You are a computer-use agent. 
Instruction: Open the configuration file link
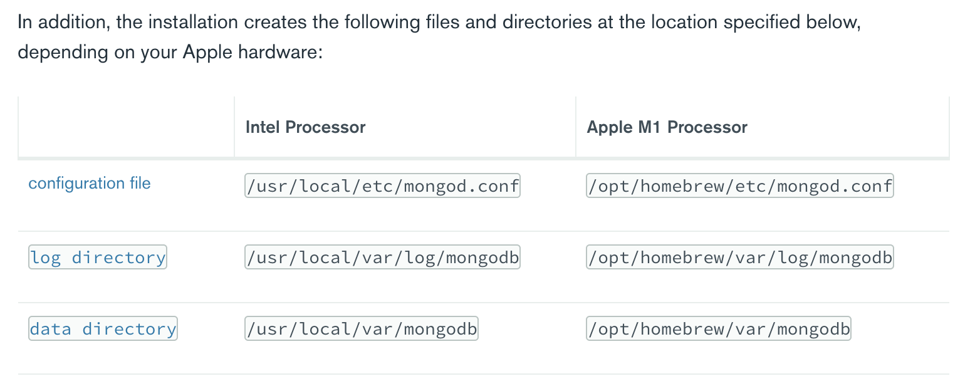tap(90, 184)
